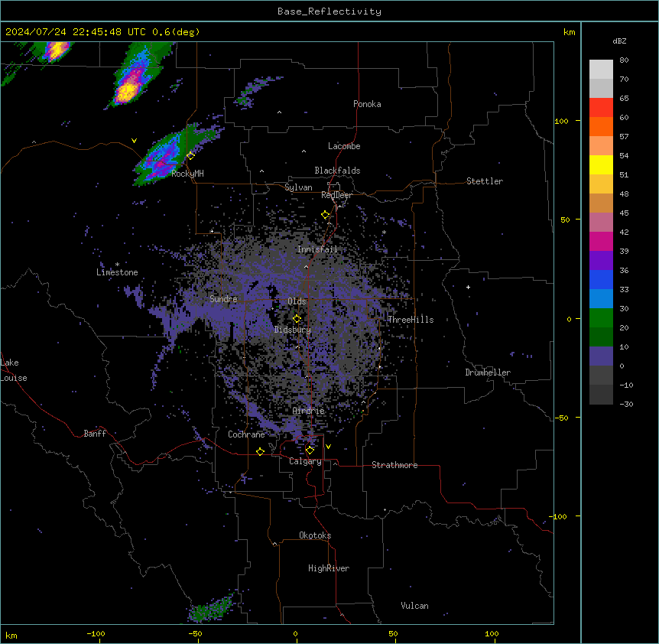Click the yellow diamond marker below Olds
The image size is (659, 644).
pyautogui.click(x=297, y=319)
